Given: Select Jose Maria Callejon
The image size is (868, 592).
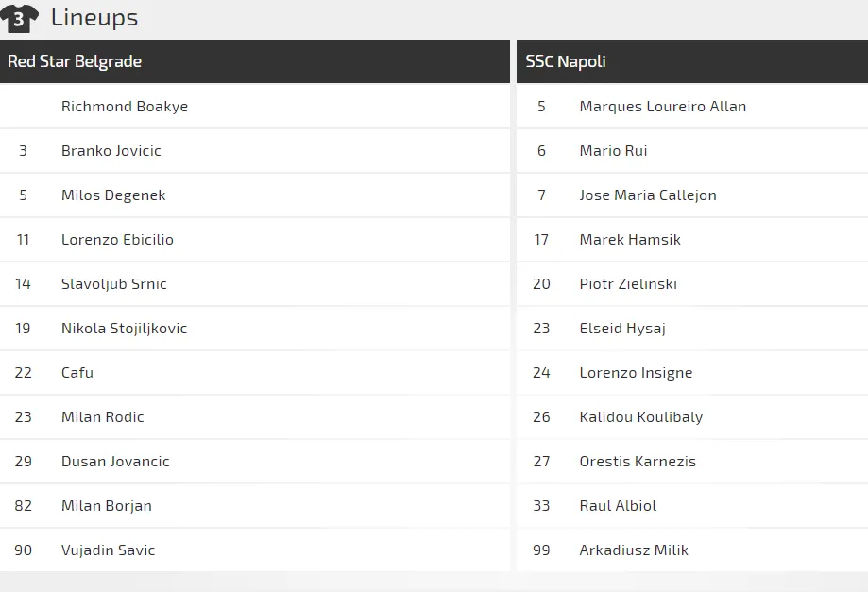Looking at the screenshot, I should pos(648,195).
